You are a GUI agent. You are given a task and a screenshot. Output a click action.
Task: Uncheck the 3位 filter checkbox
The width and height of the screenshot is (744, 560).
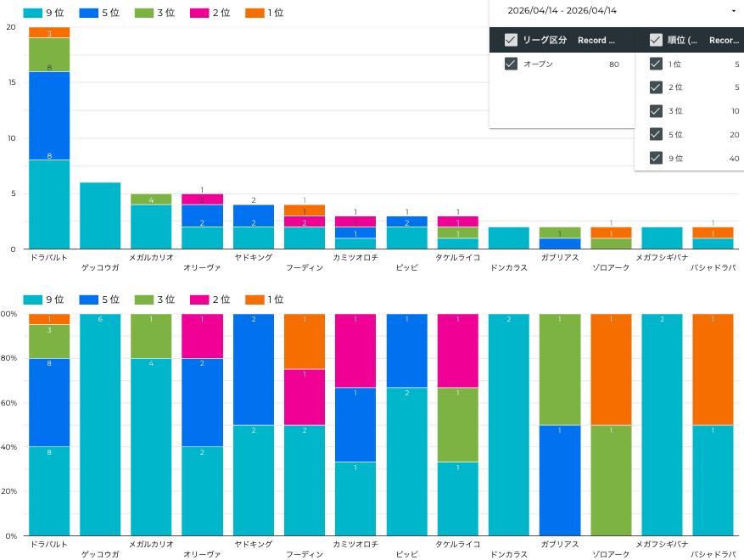(655, 110)
